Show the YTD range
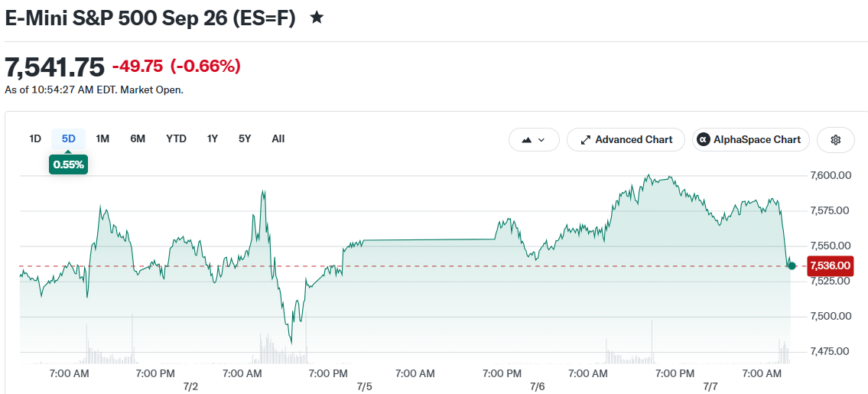The image size is (868, 394). point(176,138)
